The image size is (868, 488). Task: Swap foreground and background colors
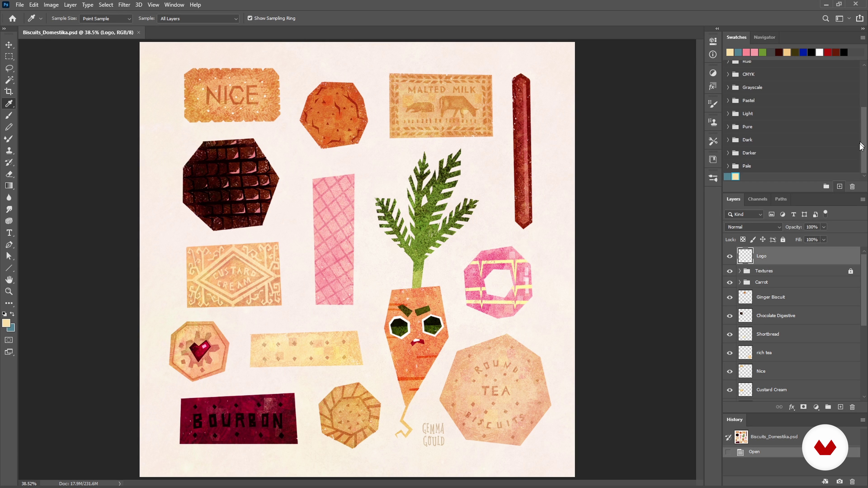point(12,314)
